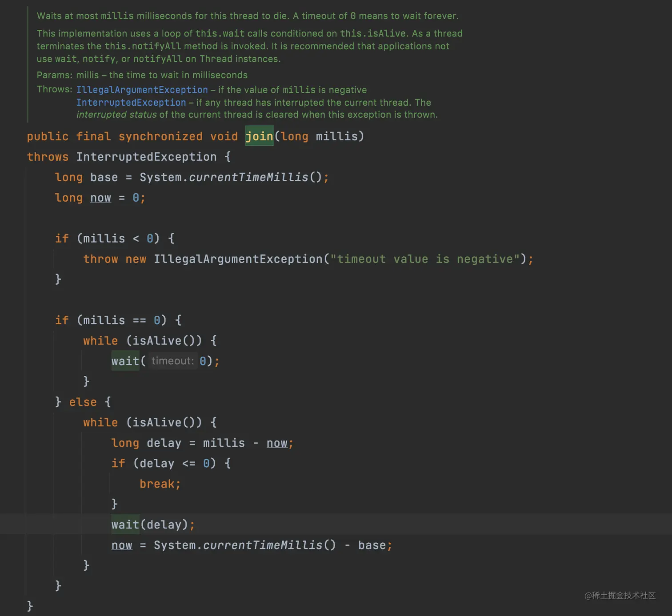Click the base variable in its declaration
672x616 pixels.
click(104, 177)
